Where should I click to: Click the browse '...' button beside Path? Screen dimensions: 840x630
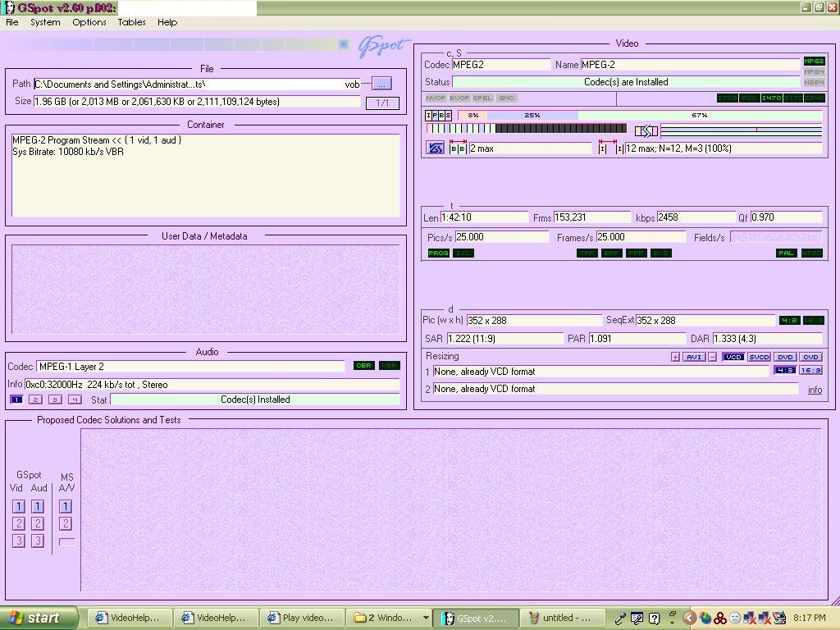click(381, 84)
